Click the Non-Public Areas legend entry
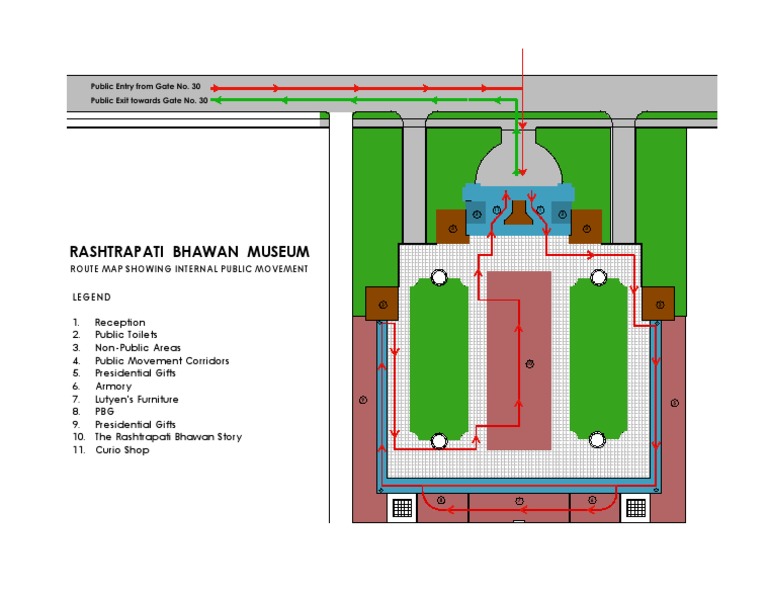 tap(137, 348)
